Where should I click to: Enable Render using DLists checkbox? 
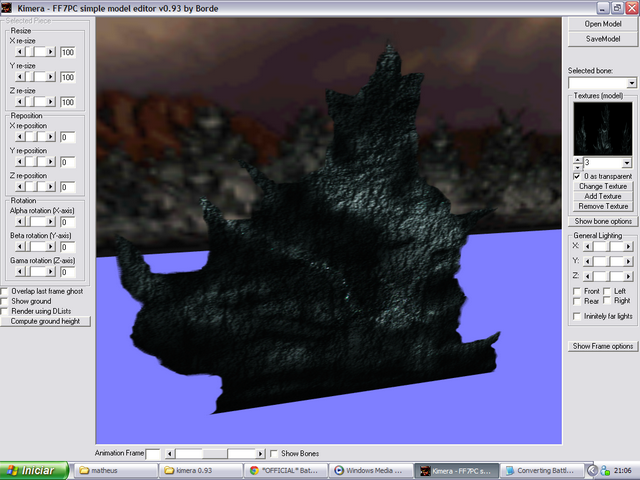(4, 311)
